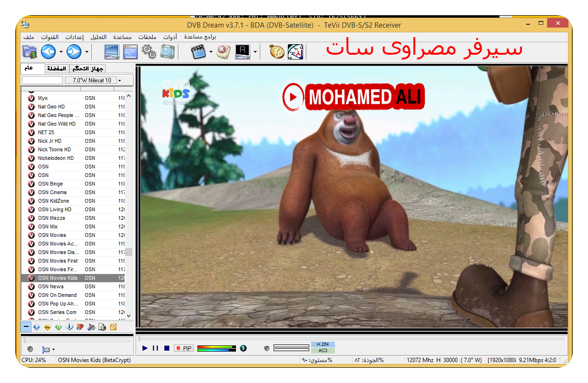Open the برامج مساعدة menu
588x383 pixels.
[200, 37]
